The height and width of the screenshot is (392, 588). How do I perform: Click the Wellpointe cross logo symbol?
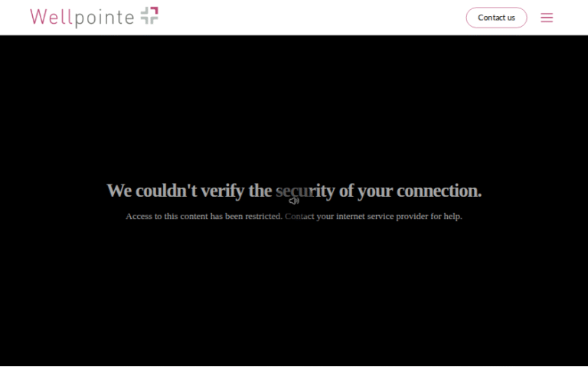[x=149, y=15]
